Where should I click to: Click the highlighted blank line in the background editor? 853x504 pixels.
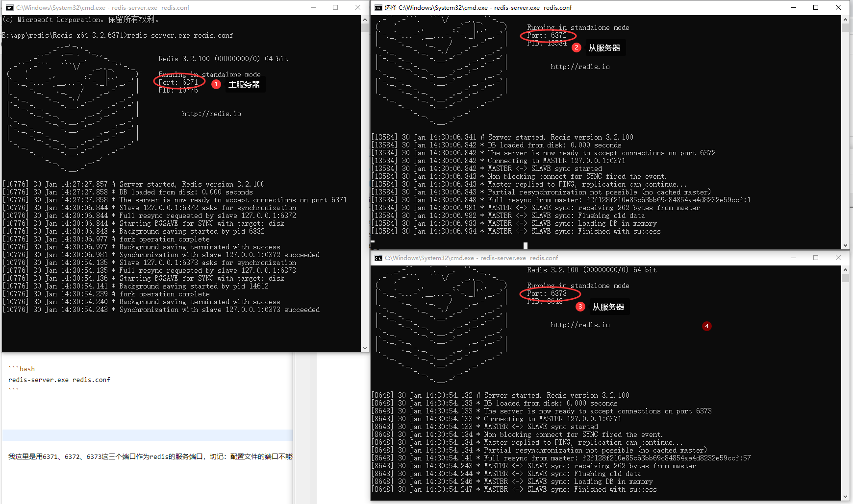pos(148,435)
